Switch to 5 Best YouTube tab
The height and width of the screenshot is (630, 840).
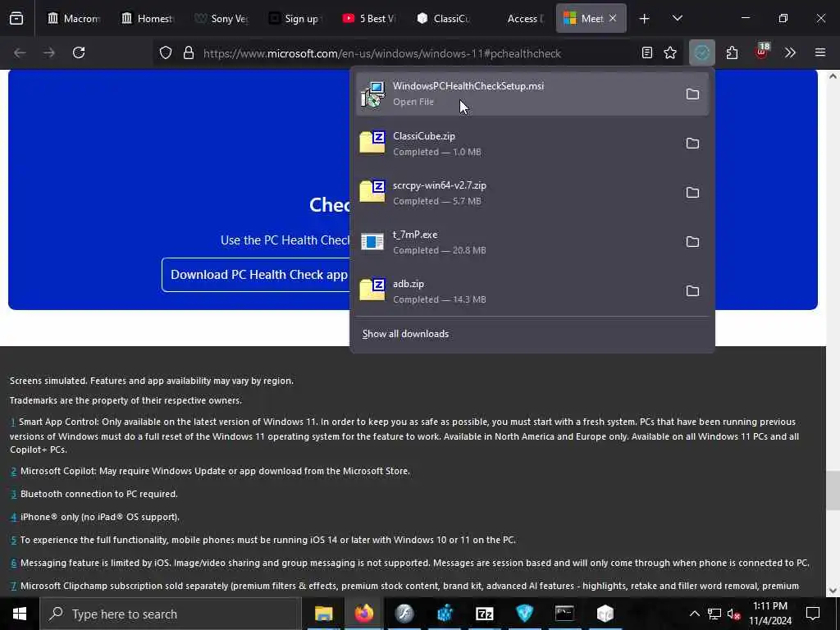click(x=369, y=18)
